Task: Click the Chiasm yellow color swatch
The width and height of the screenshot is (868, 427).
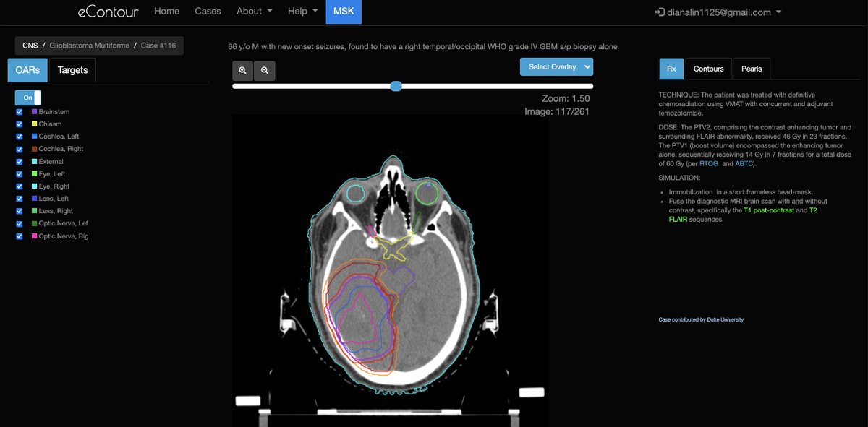Action: 34,124
